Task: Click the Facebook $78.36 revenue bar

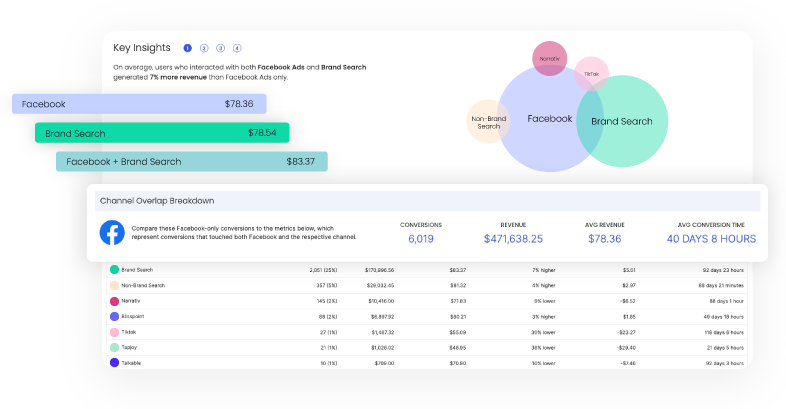Action: [x=139, y=103]
